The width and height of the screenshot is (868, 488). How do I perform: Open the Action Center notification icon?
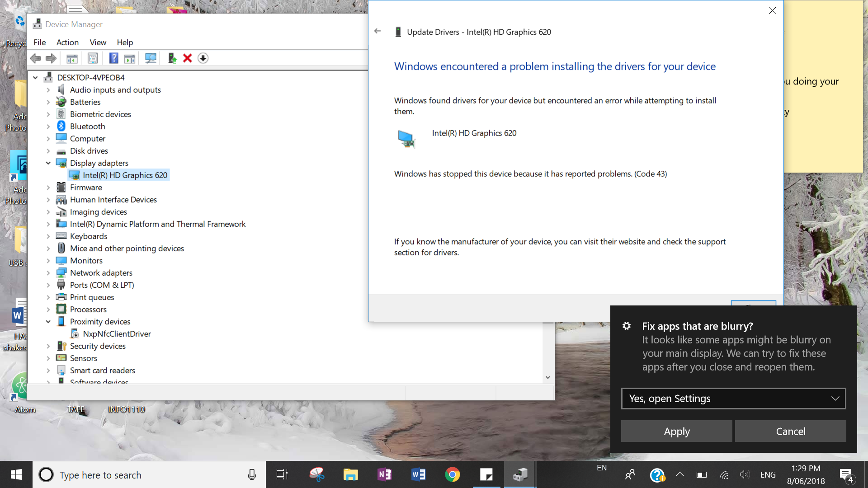pos(847,475)
